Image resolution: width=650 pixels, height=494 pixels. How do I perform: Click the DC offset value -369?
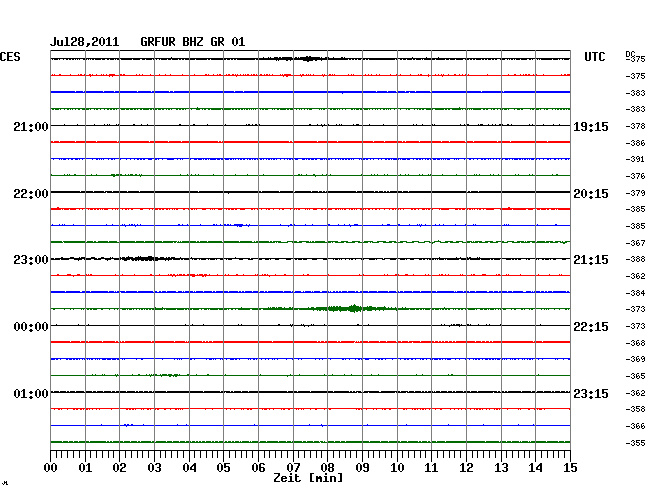[635, 359]
